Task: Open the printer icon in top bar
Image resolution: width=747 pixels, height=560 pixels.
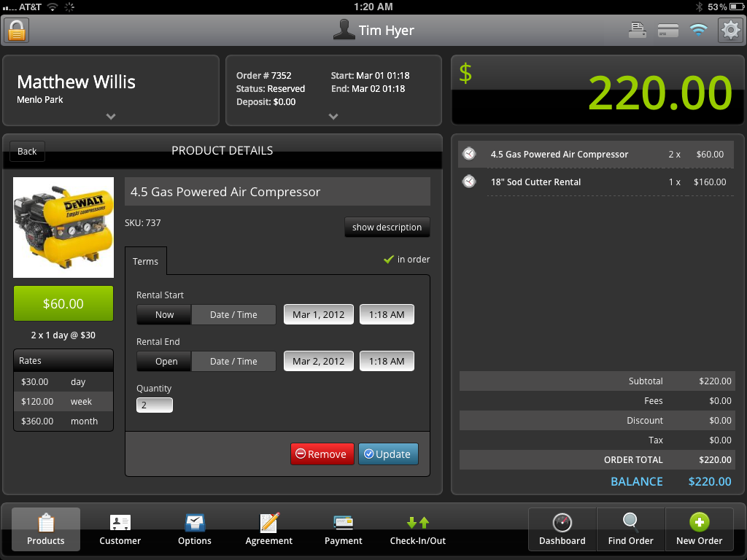Action: (637, 30)
